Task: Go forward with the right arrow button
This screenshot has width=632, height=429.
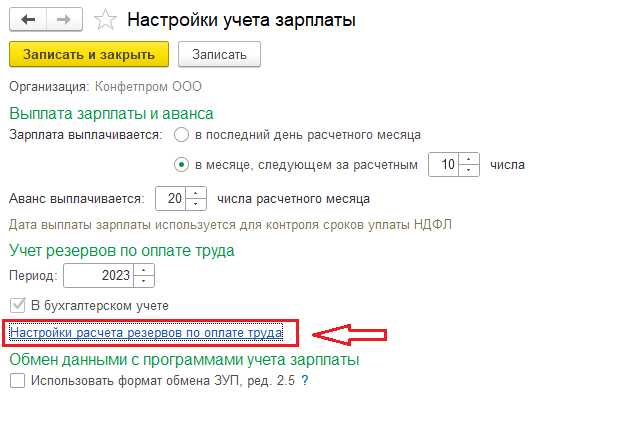Action: pyautogui.click(x=64, y=19)
